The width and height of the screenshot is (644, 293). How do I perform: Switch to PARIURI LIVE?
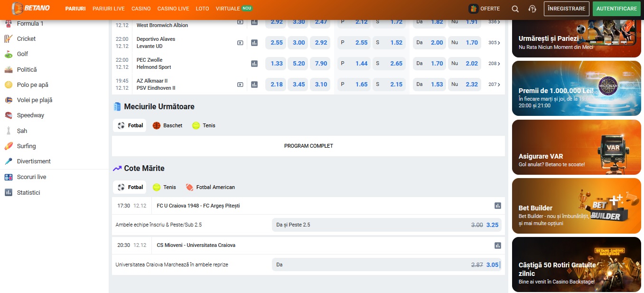109,9
